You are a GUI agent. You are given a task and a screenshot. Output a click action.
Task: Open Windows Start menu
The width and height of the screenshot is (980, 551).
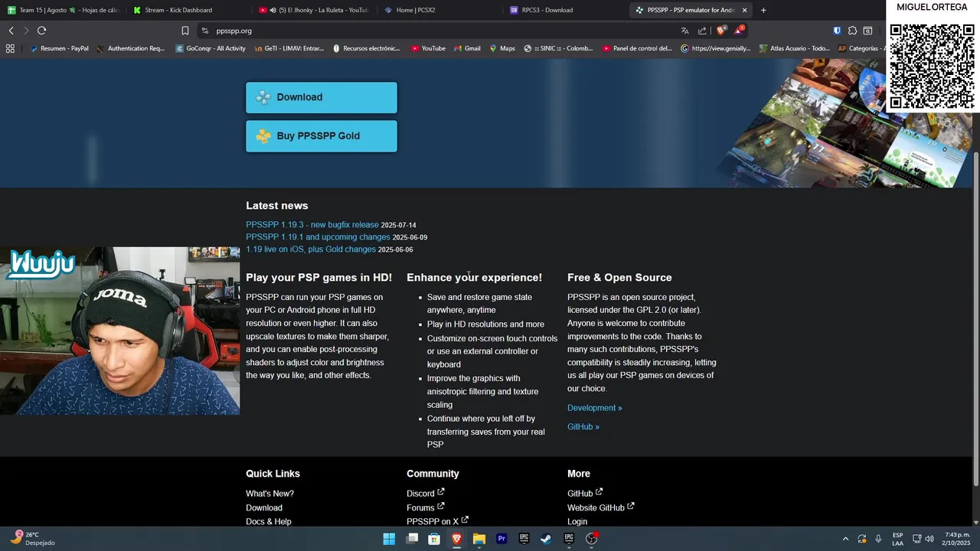point(389,539)
